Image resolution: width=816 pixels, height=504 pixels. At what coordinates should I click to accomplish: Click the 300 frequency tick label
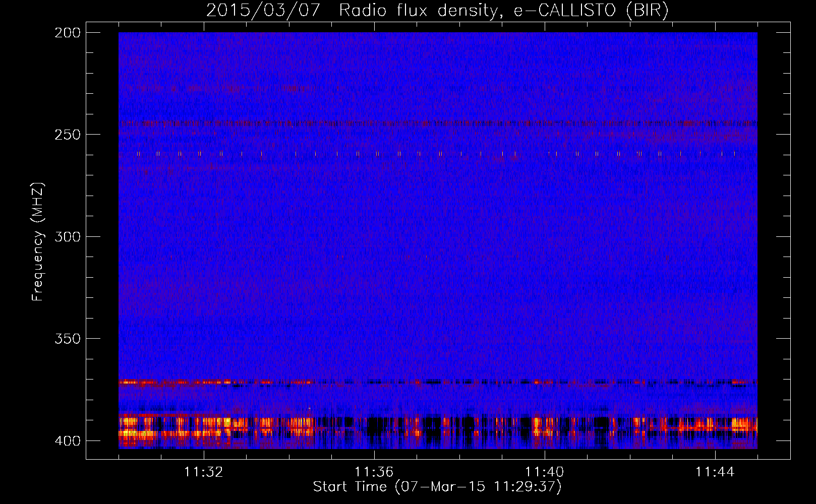[67, 236]
